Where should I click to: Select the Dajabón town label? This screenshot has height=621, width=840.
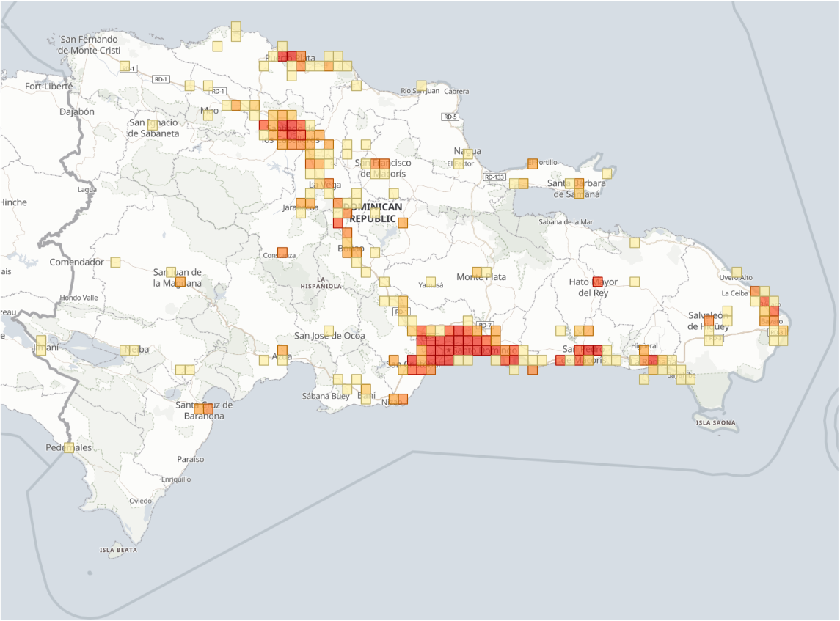pyautogui.click(x=77, y=112)
